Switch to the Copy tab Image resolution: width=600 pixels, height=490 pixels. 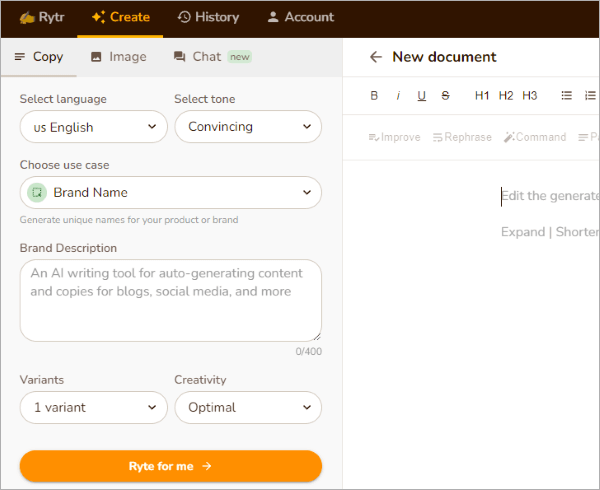tap(39, 57)
